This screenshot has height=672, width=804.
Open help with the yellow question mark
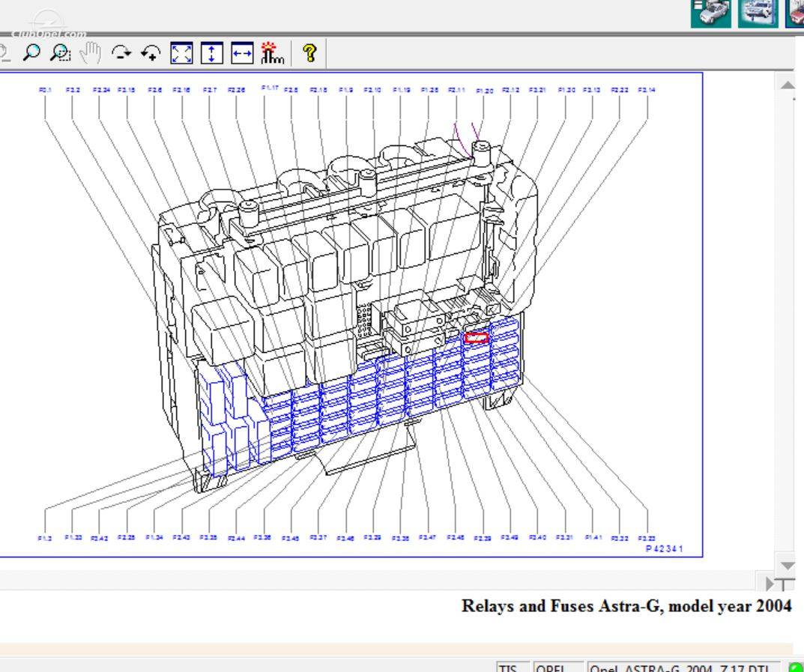click(x=309, y=52)
